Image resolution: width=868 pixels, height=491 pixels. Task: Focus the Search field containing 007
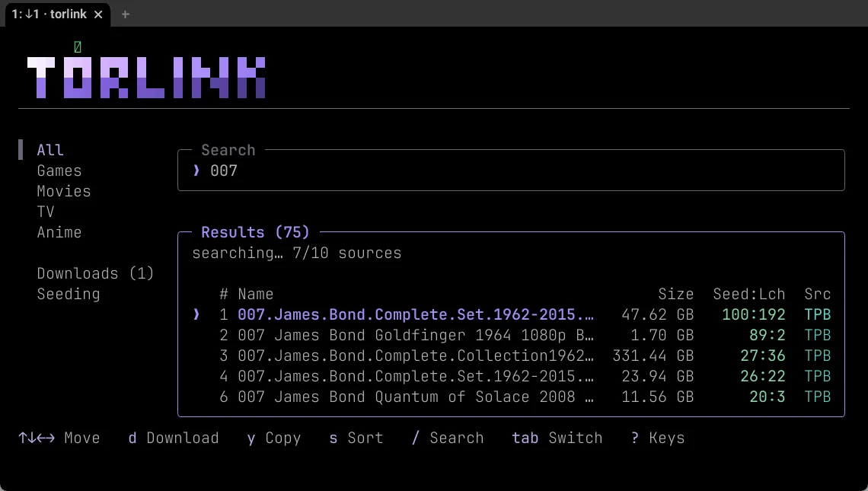(x=511, y=171)
